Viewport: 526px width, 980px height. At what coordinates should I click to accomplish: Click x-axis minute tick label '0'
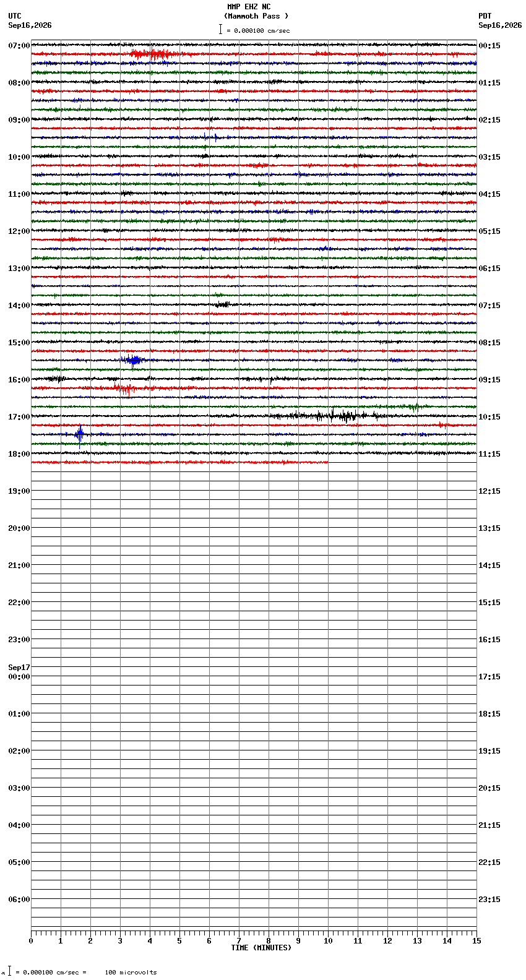tap(31, 941)
